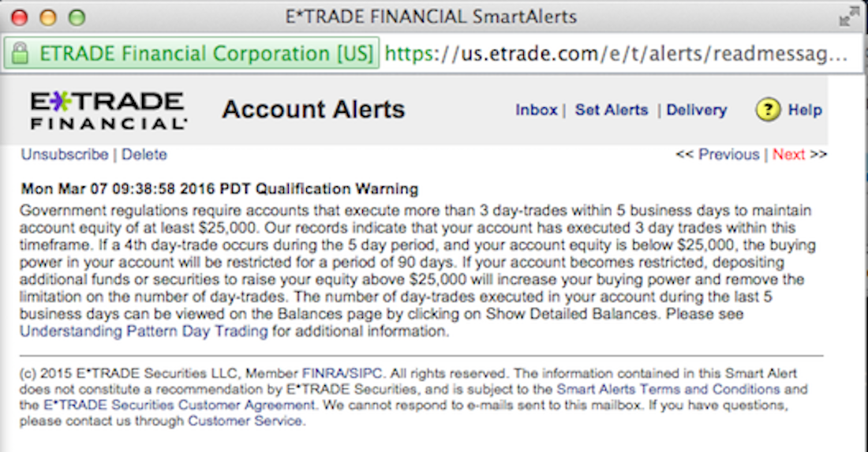This screenshot has height=452, width=868.
Task: Unsubscribe from this alert
Action: pyautogui.click(x=65, y=155)
